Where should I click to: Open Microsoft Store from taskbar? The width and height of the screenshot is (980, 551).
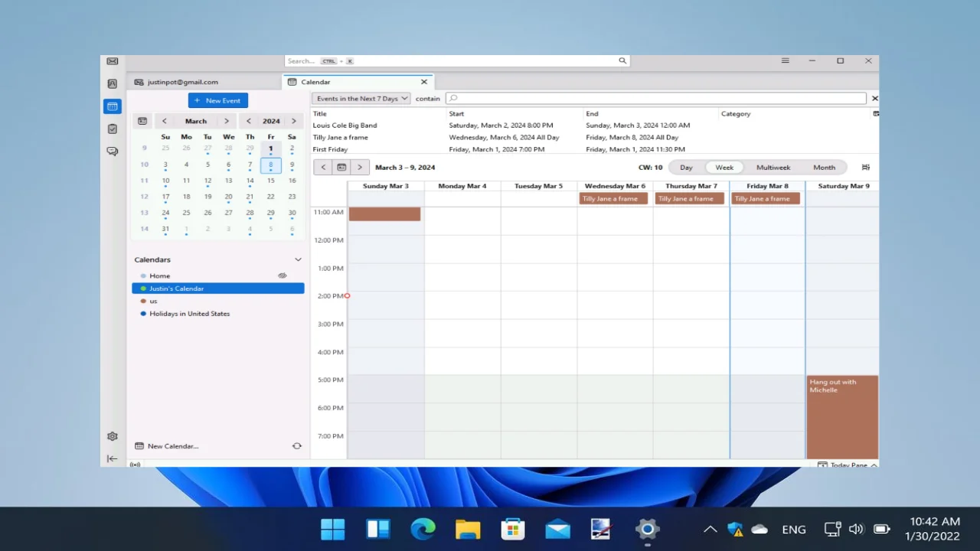(513, 529)
